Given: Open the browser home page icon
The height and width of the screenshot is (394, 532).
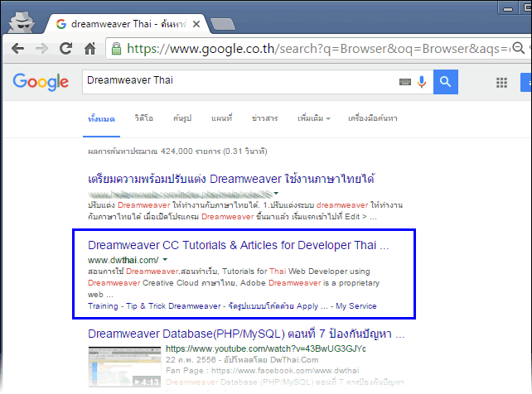Looking at the screenshot, I should (90, 49).
